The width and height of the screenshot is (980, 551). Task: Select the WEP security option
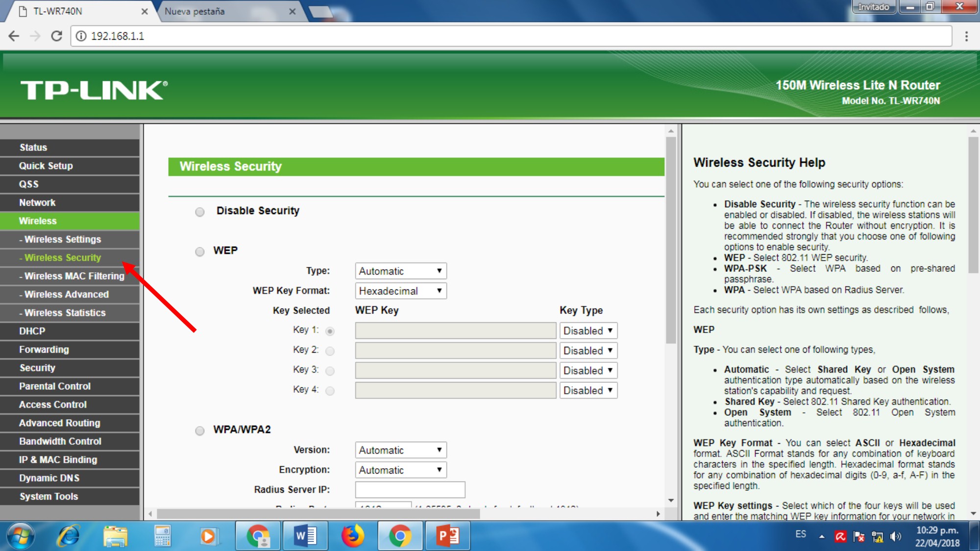tap(200, 252)
